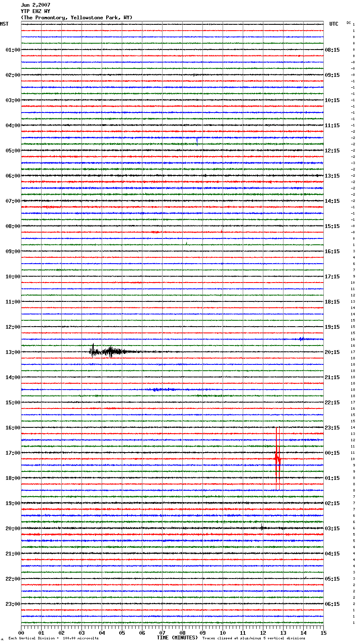The width and height of the screenshot is (357, 644).
Task: Click the date label Jun 2,2007
Action: coord(35,5)
